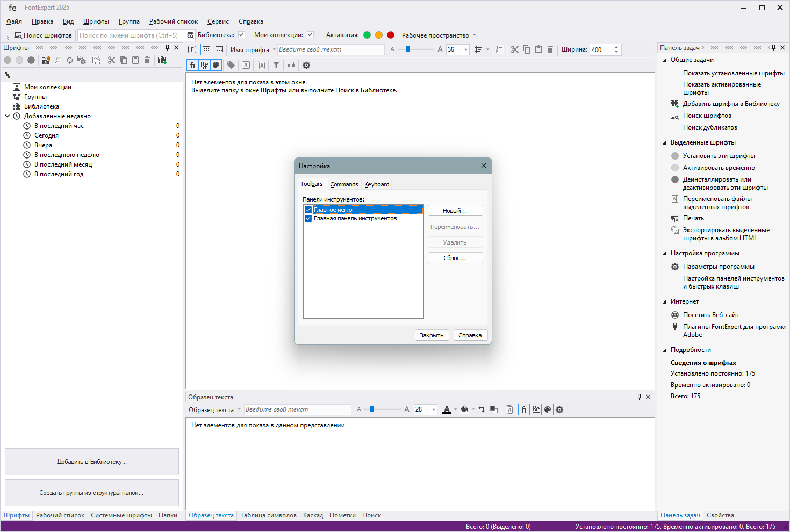Click the Новый... button in dialog

455,211
